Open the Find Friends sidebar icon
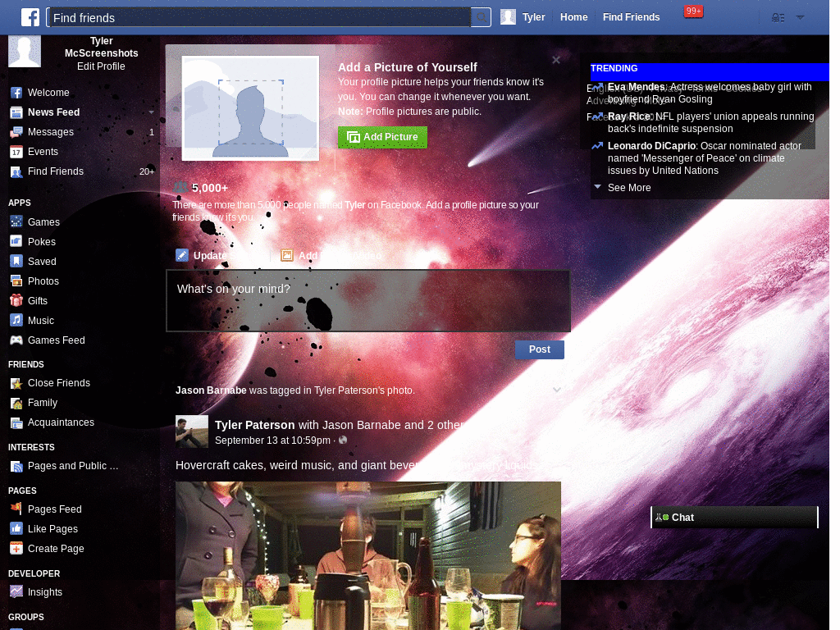 click(16, 172)
